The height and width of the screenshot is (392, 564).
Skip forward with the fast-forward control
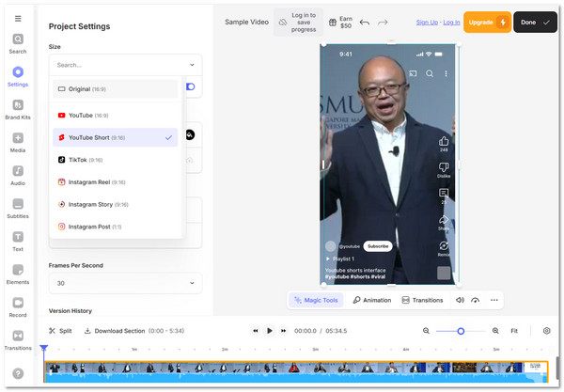[x=284, y=331]
